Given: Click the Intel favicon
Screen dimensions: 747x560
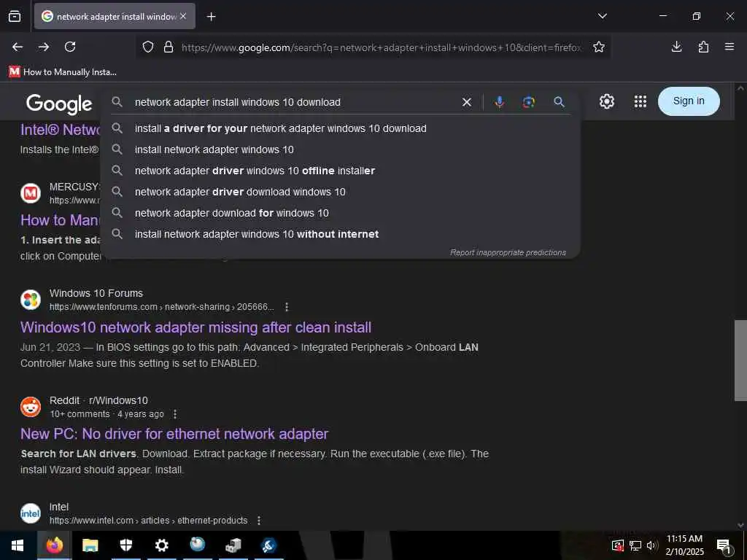Looking at the screenshot, I should coord(31,513).
